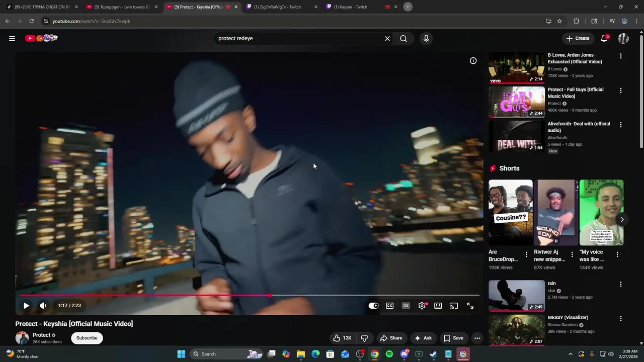
Task: Click Create in the YouTube header
Action: (578, 38)
